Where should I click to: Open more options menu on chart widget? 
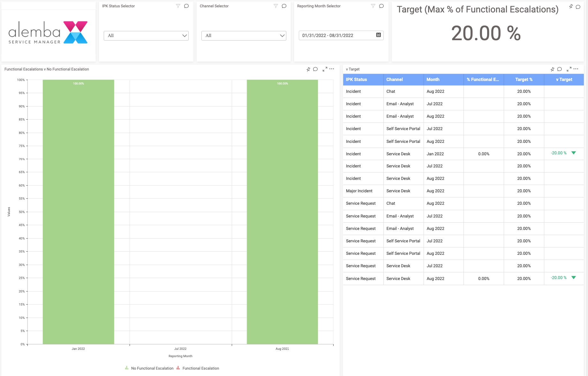tap(332, 69)
